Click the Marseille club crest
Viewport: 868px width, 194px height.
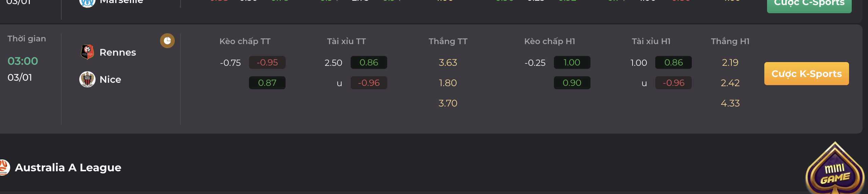[87, 3]
